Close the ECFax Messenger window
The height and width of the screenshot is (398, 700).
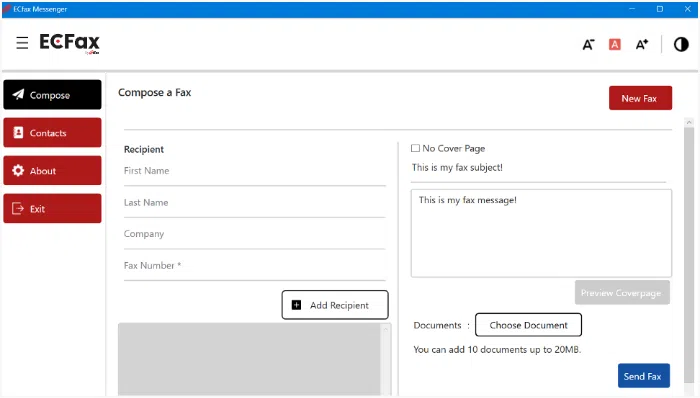tap(688, 9)
